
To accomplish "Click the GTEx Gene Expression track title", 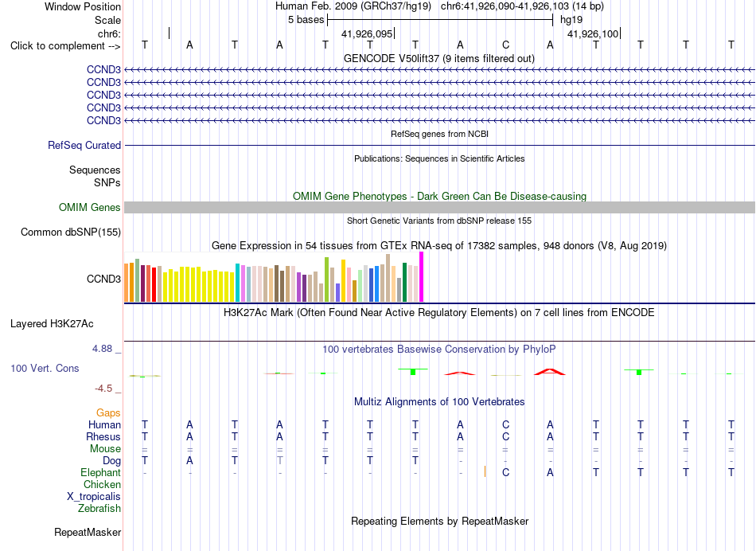I will tap(438, 245).
